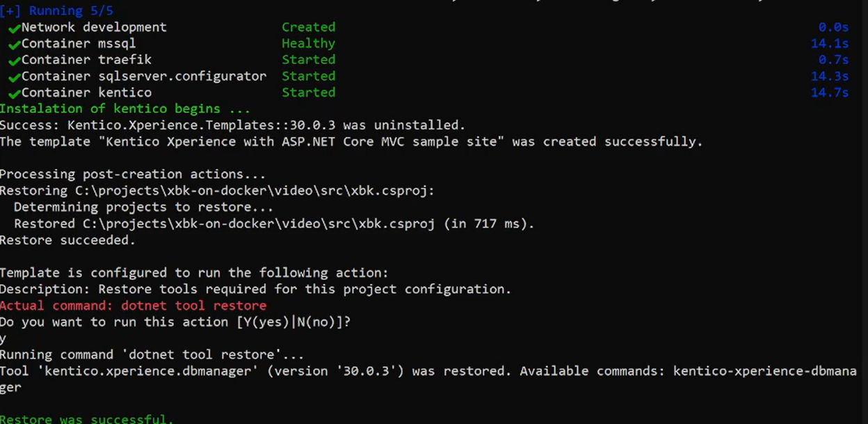This screenshot has height=424, width=868.
Task: Click the typed "y" answer line
Action: [x=3, y=338]
